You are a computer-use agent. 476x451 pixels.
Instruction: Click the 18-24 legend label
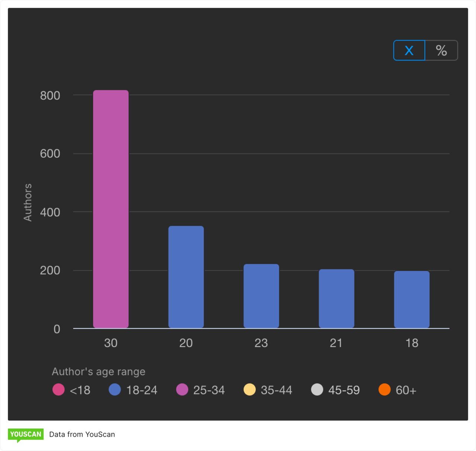142,390
